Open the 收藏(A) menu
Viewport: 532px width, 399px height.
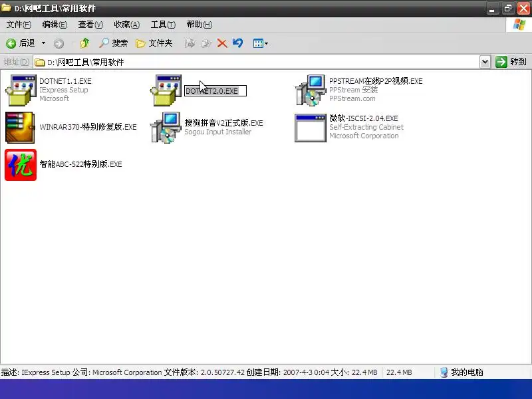point(126,25)
